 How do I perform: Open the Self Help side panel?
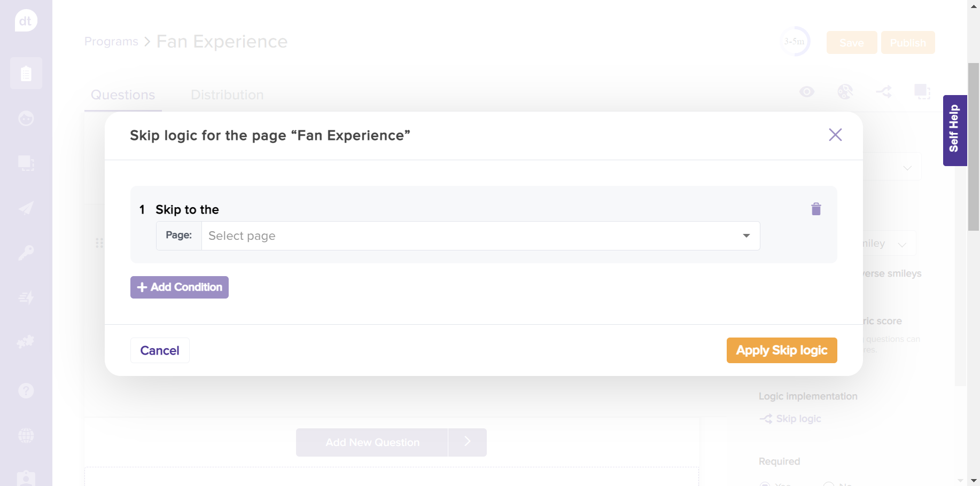coord(954,130)
